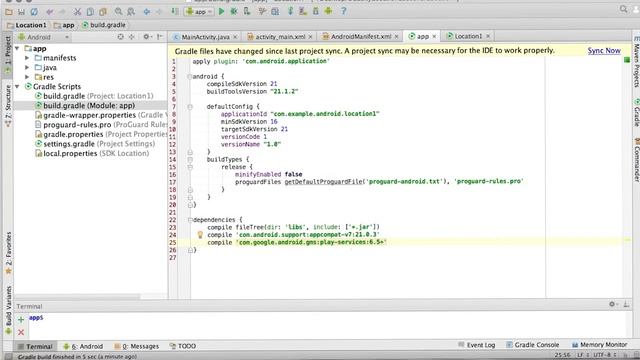Viewport: 640px width, 360px height.
Task: Fold the android block at line 3
Action: pos(190,76)
